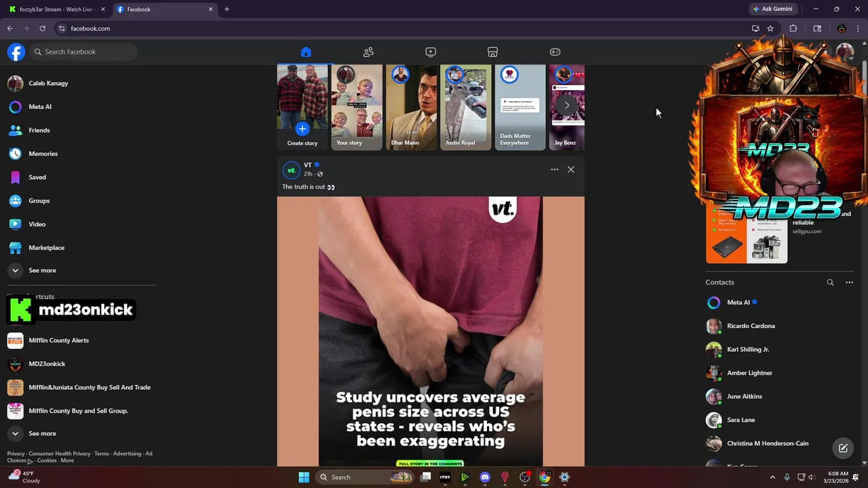Open the Video icon in top navigation
The height and width of the screenshot is (488, 868).
(431, 52)
